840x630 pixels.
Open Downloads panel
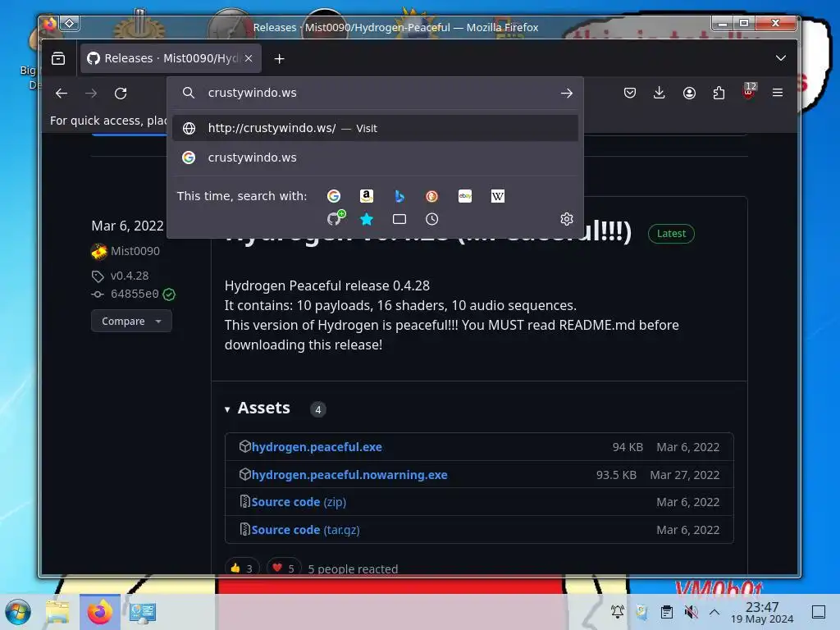(x=660, y=94)
